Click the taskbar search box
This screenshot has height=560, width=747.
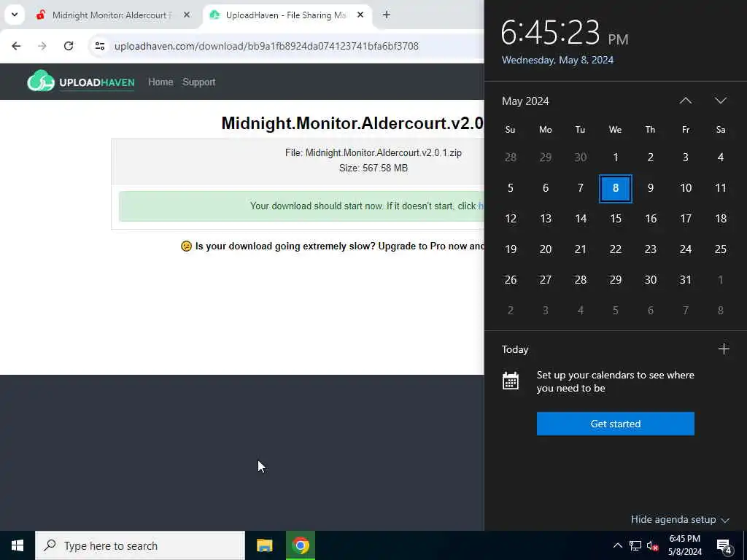(140, 545)
